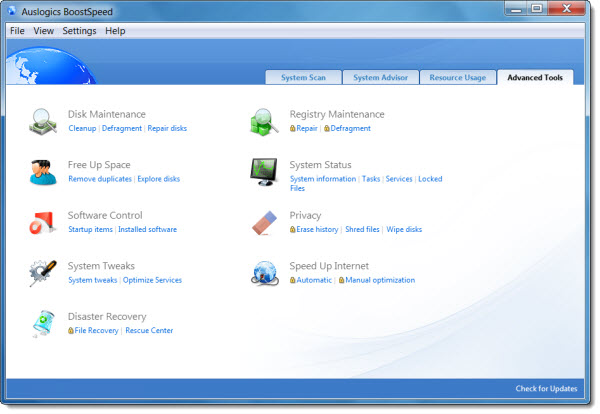Screen dimensions: 600x414
Task: Open the File menu
Action: pyautogui.click(x=17, y=31)
